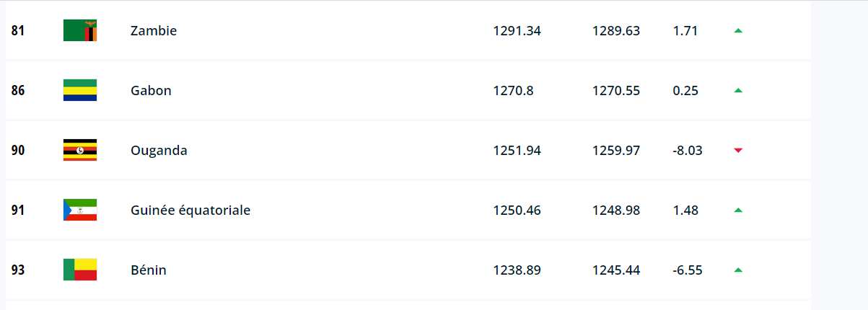868x310 pixels.
Task: Click the green arrow in Bénin row
Action: pos(738,270)
